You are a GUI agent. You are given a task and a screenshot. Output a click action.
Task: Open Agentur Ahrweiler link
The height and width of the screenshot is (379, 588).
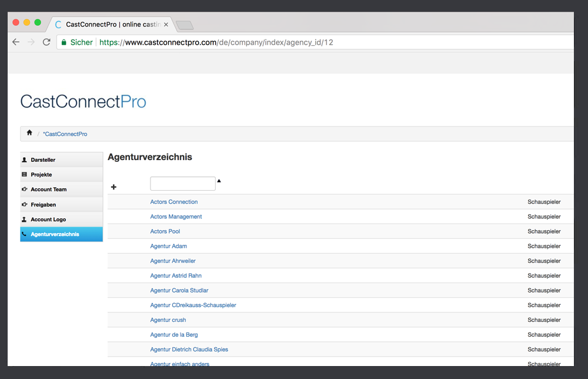[173, 261]
